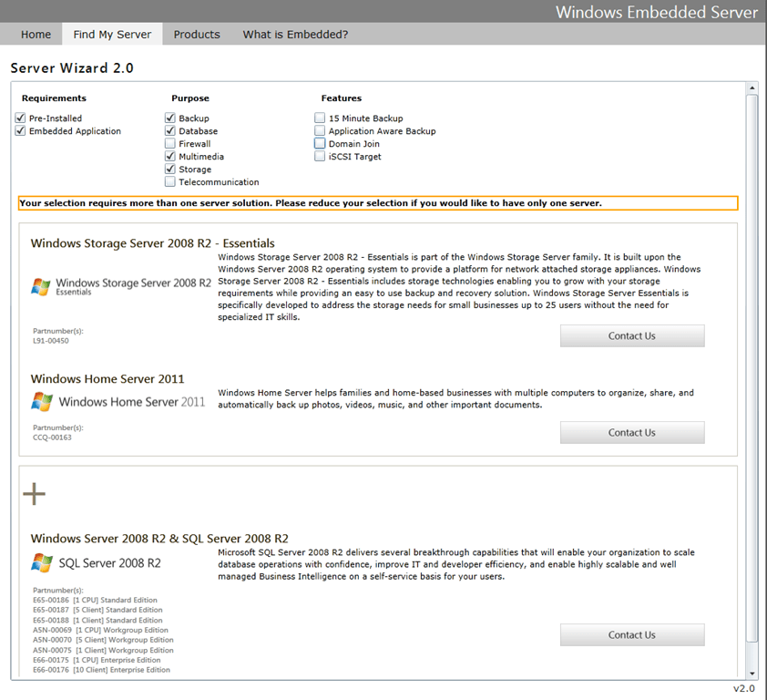Viewport: 767px width, 700px height.
Task: Click the Windows Storage Server 2008 R2 logo
Action: pyautogui.click(x=121, y=286)
